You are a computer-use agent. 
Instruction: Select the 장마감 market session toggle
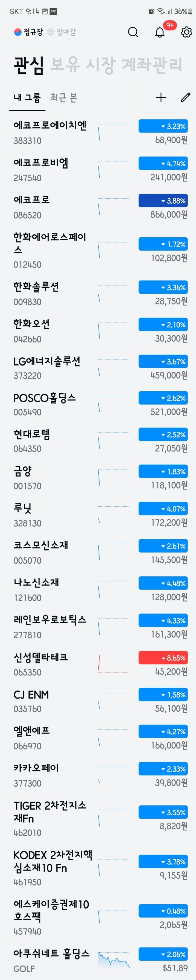tap(62, 32)
